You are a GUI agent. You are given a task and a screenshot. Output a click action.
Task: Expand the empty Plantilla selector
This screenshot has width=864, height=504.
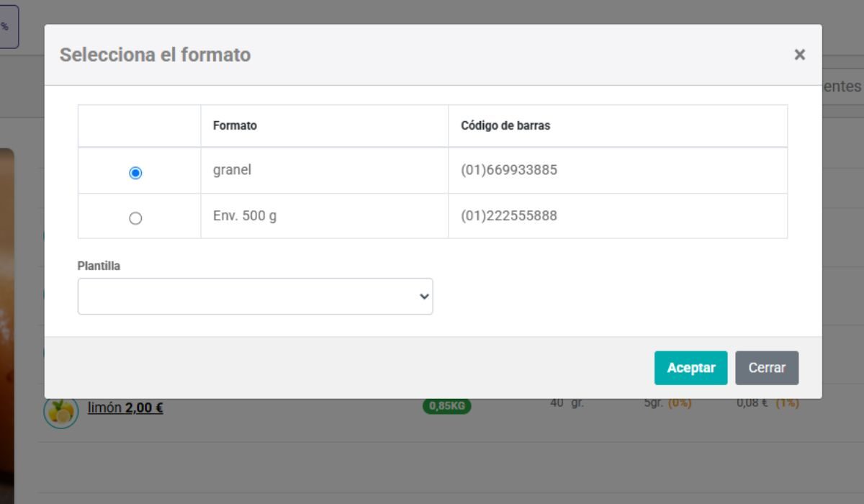coord(255,295)
